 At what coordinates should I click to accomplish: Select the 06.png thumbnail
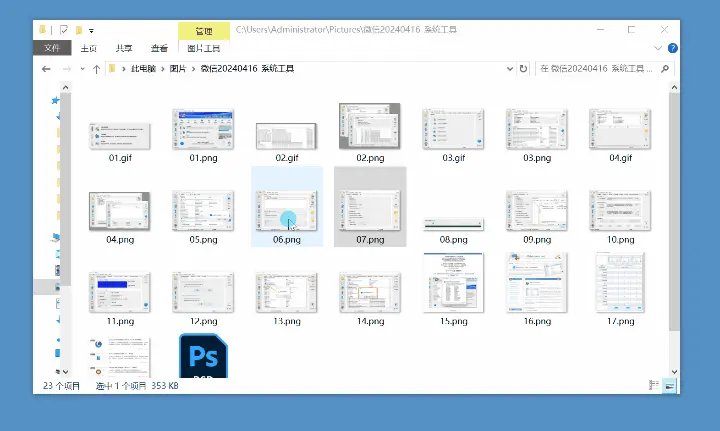pyautogui.click(x=287, y=211)
